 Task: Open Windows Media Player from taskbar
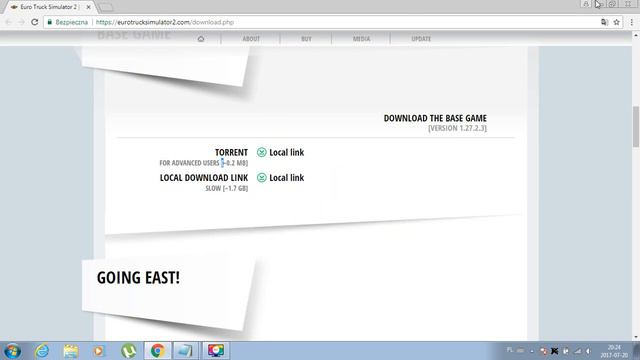coord(98,351)
